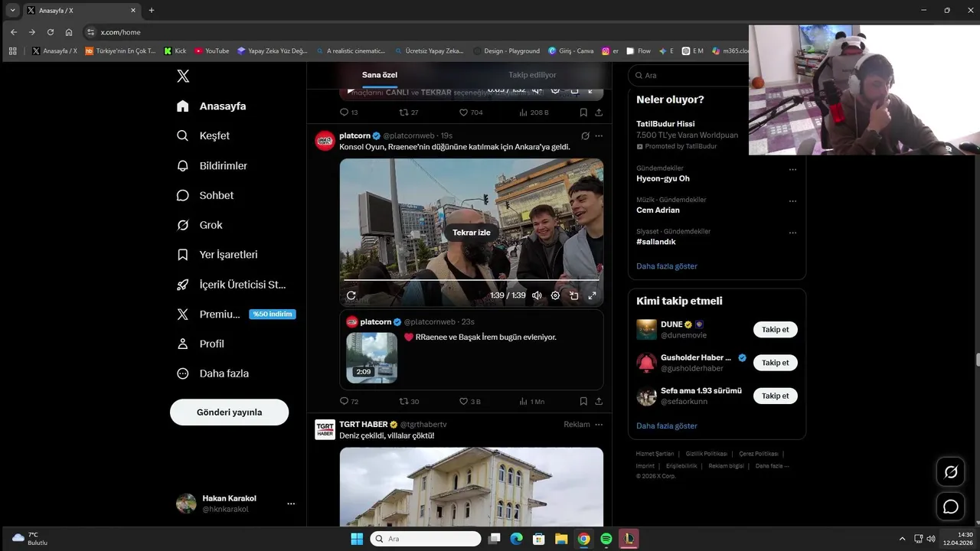
Task: View analytics for the 1 Mn views post
Action: pos(531,401)
